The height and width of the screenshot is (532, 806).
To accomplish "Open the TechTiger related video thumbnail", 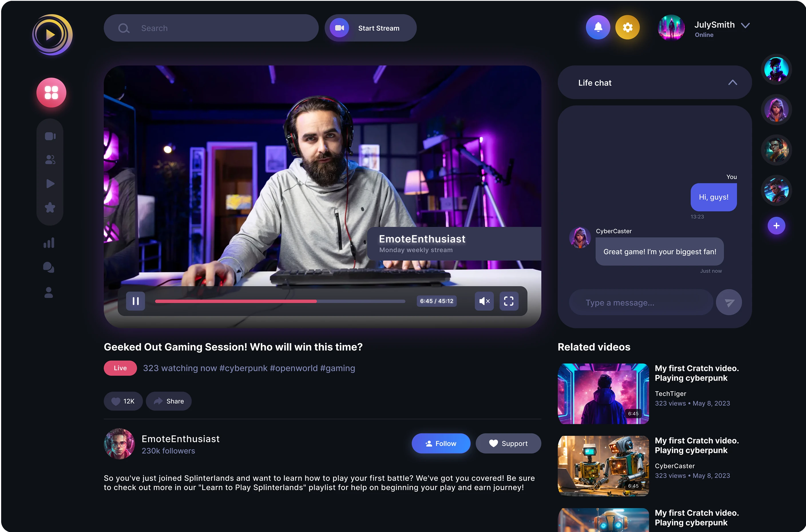I will pyautogui.click(x=603, y=394).
